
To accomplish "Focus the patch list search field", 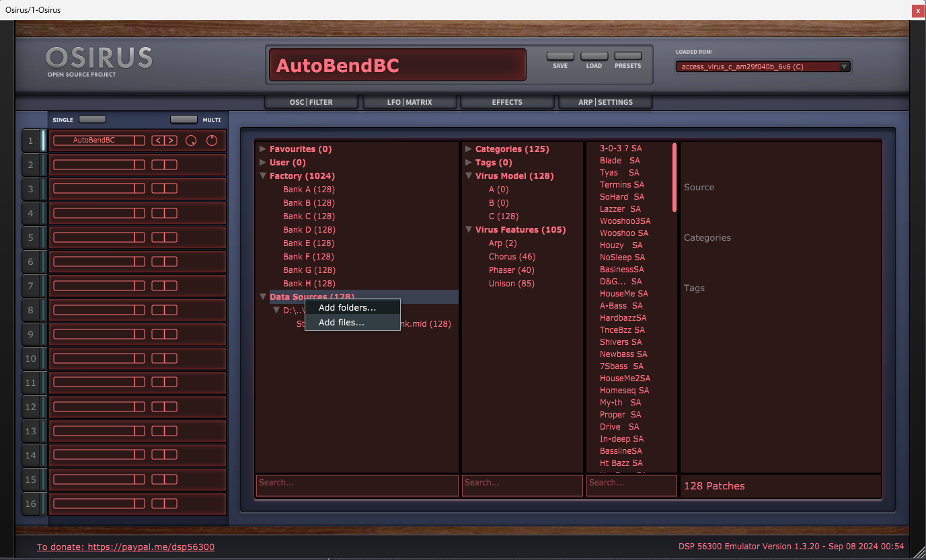I will click(631, 486).
